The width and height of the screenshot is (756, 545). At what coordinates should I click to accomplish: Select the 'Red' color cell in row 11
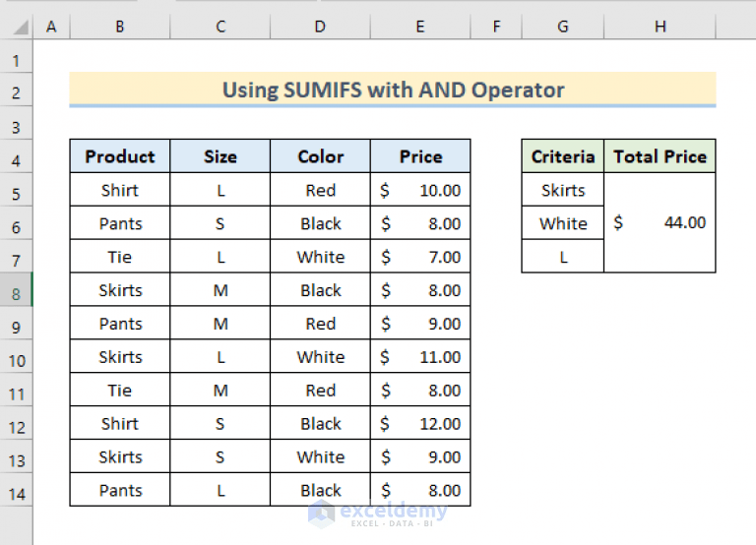(320, 390)
